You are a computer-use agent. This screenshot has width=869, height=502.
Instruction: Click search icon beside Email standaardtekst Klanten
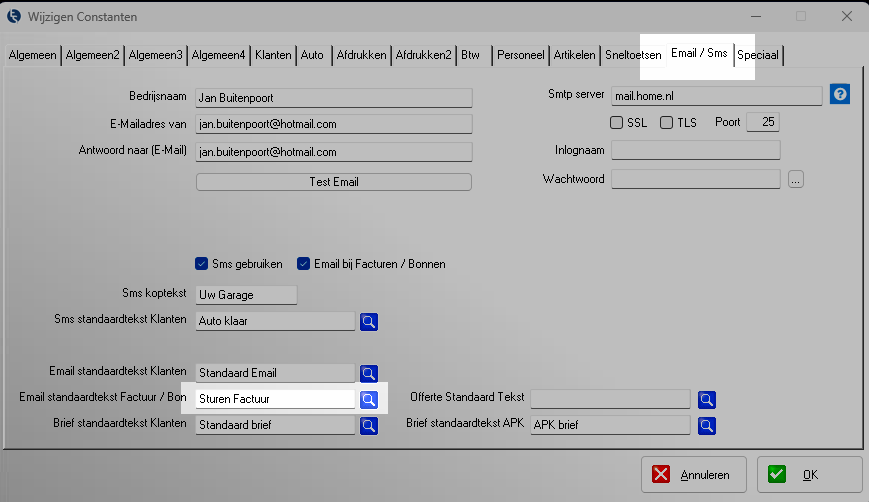[369, 374]
